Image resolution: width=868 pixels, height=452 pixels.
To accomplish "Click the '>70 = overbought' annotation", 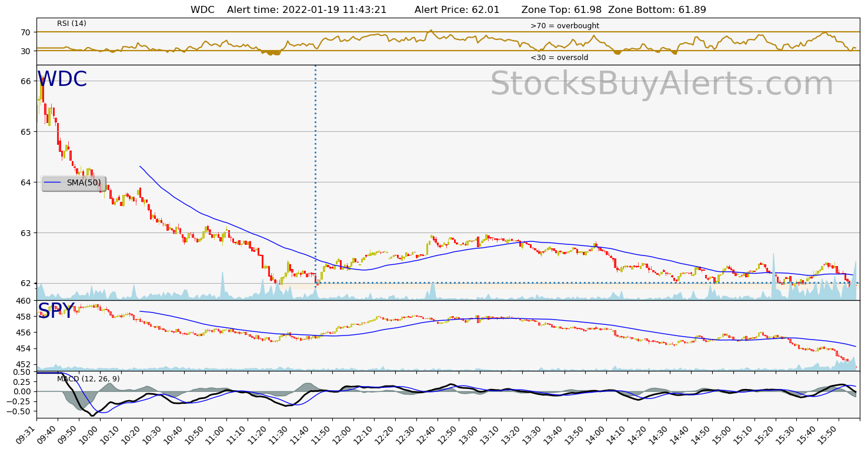I will [x=565, y=26].
